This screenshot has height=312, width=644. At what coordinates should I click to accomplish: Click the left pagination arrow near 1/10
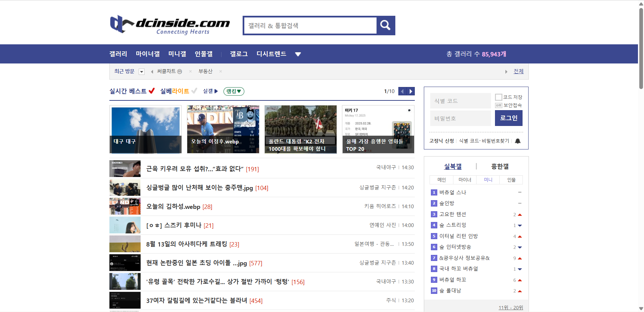coord(402,91)
